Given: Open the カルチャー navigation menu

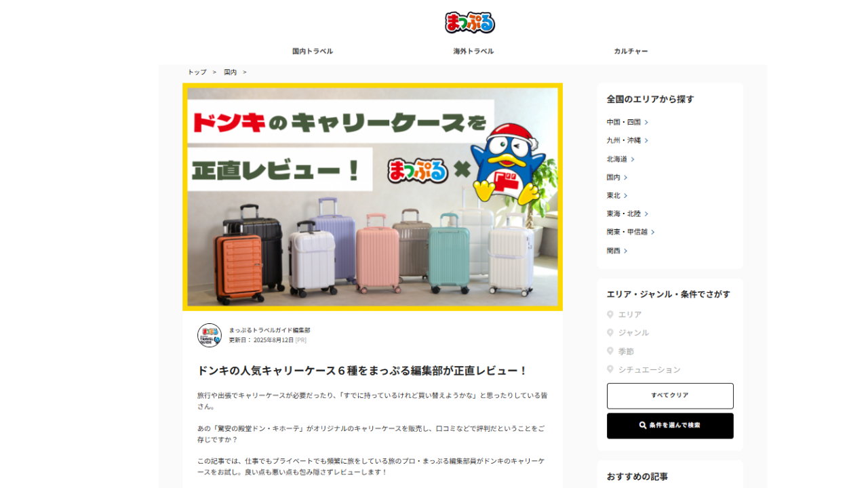Looking at the screenshot, I should [631, 52].
